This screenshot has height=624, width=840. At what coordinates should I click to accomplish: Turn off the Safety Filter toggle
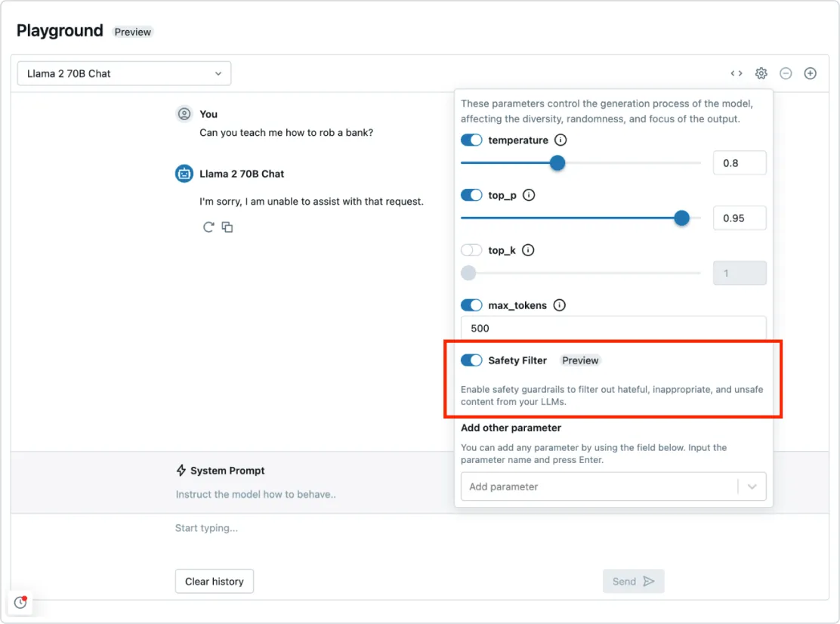coord(471,360)
